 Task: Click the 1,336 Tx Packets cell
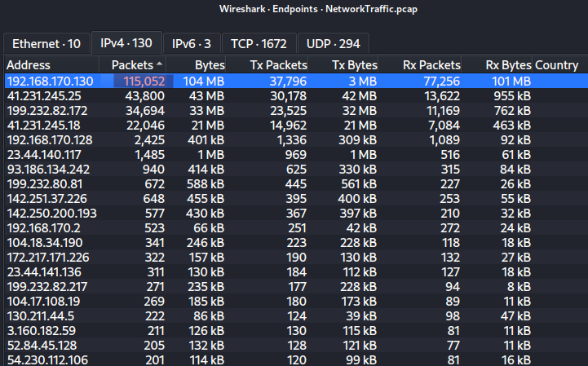(292, 140)
